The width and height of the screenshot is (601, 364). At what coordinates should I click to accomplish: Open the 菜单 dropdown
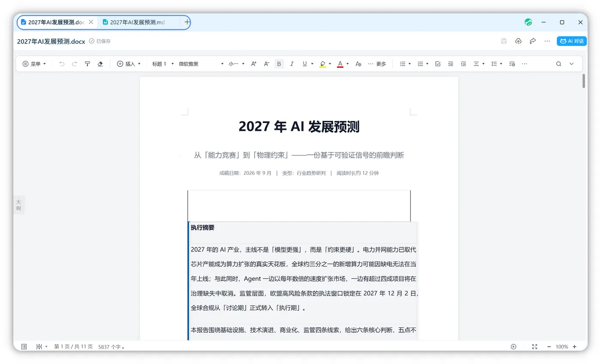[x=34, y=64]
